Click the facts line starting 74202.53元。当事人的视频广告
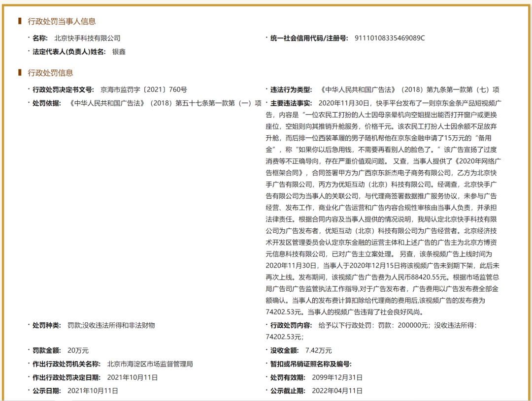 click(344, 312)
